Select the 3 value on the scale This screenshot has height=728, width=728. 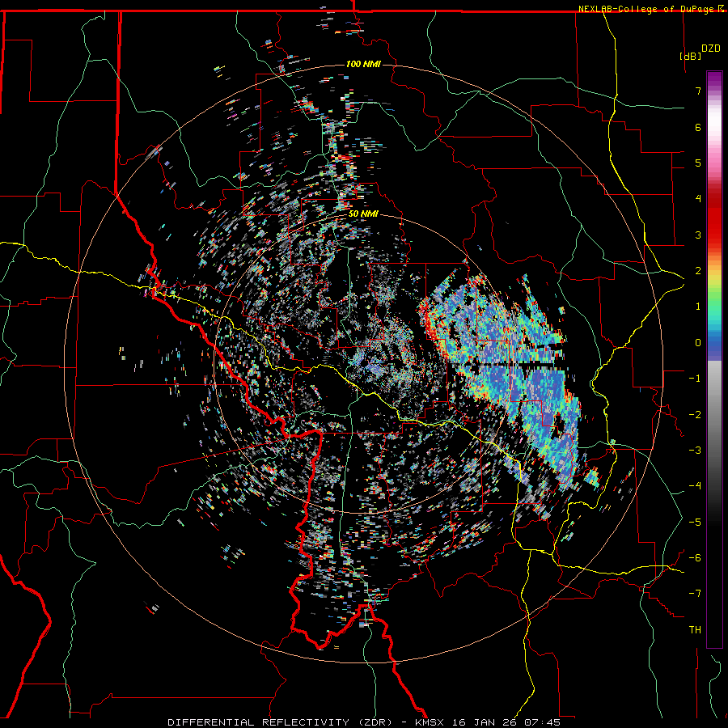(698, 235)
